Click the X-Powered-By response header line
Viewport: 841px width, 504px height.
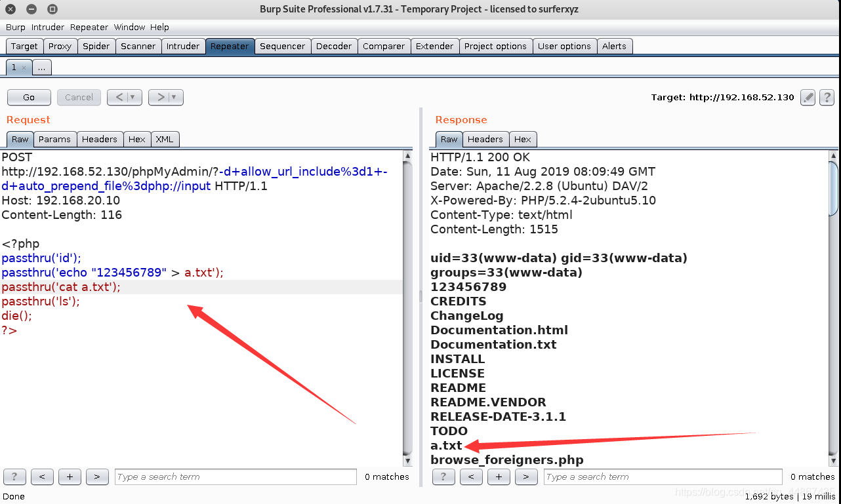(x=543, y=201)
